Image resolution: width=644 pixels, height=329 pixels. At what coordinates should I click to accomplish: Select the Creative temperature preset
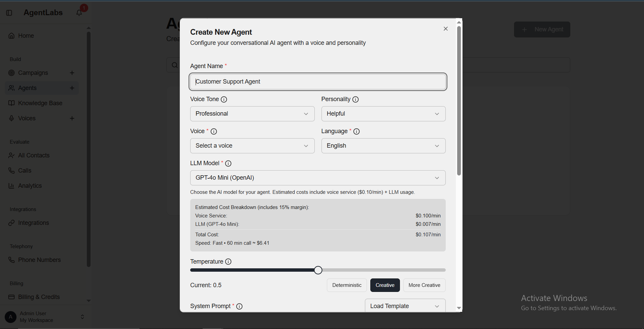pos(385,285)
